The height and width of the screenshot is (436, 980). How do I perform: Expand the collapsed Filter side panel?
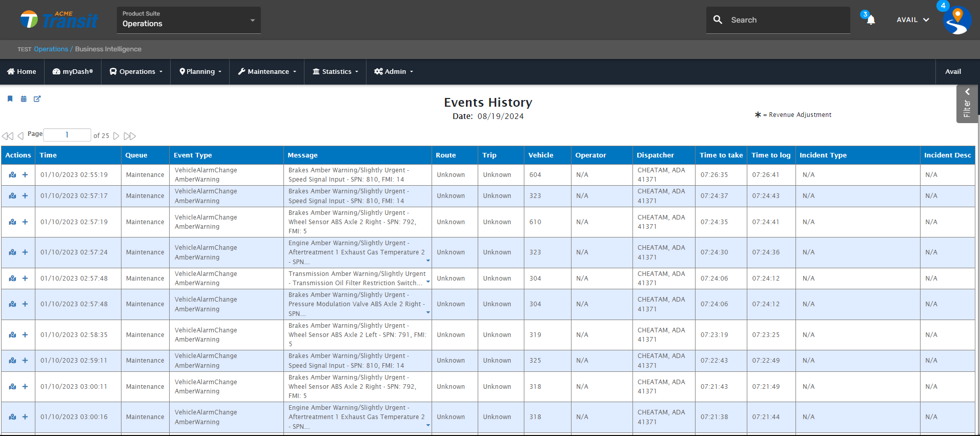pos(967,104)
